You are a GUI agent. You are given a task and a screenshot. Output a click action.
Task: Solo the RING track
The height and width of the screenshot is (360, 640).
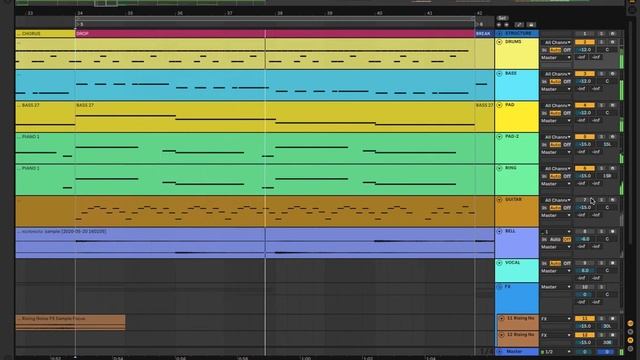coord(601,168)
